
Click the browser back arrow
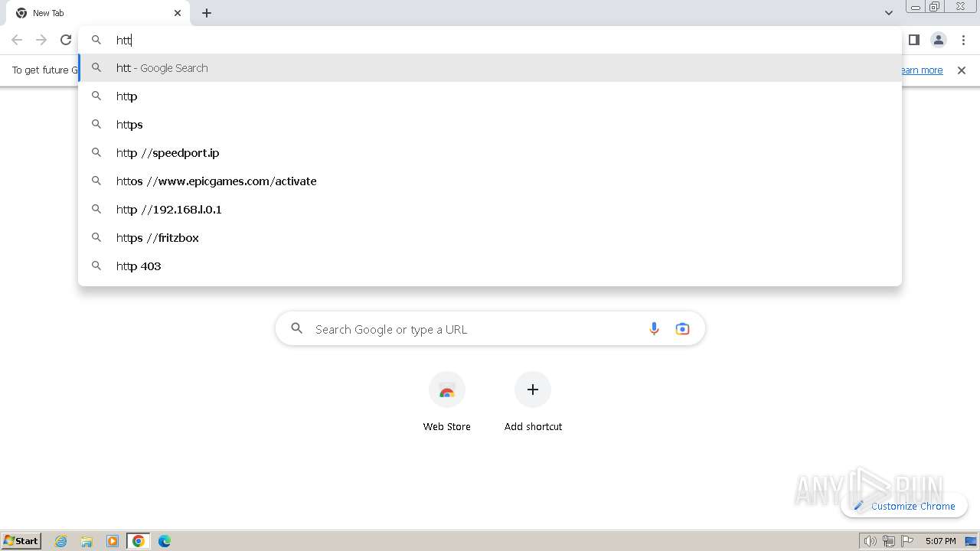click(17, 40)
